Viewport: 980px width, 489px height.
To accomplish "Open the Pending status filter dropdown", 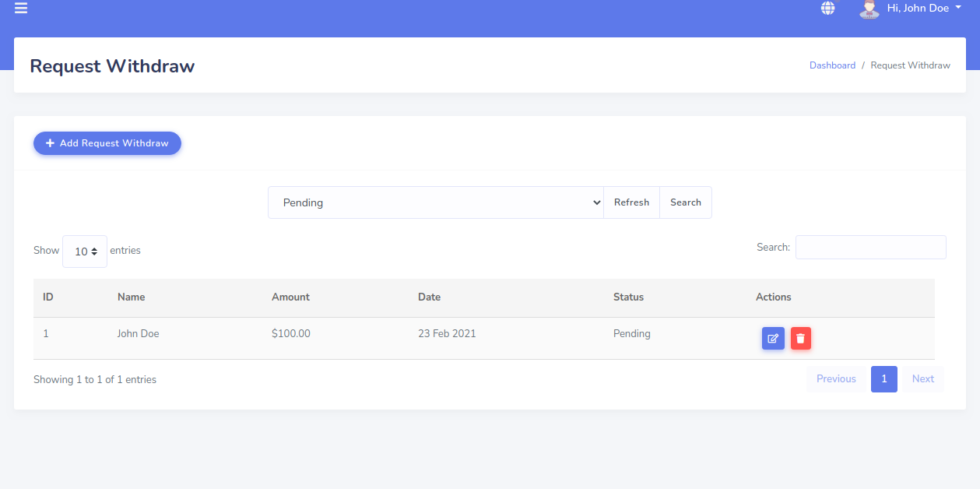I will coord(436,202).
